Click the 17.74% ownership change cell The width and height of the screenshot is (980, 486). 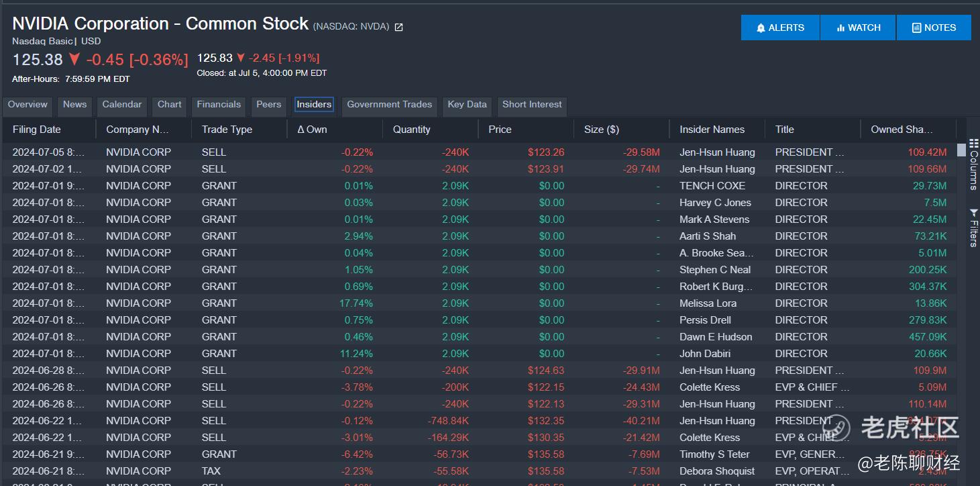pyautogui.click(x=356, y=303)
